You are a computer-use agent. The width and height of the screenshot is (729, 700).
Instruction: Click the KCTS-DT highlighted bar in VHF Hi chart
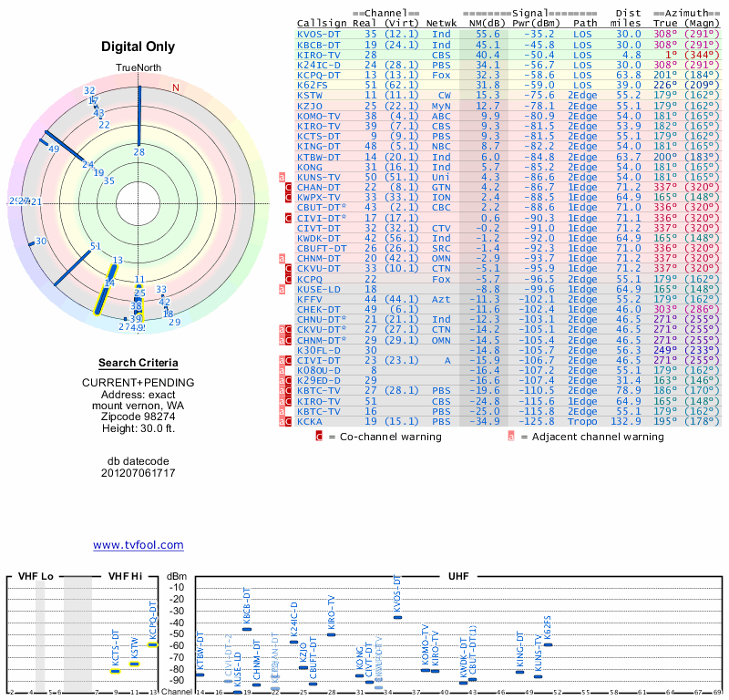116,671
